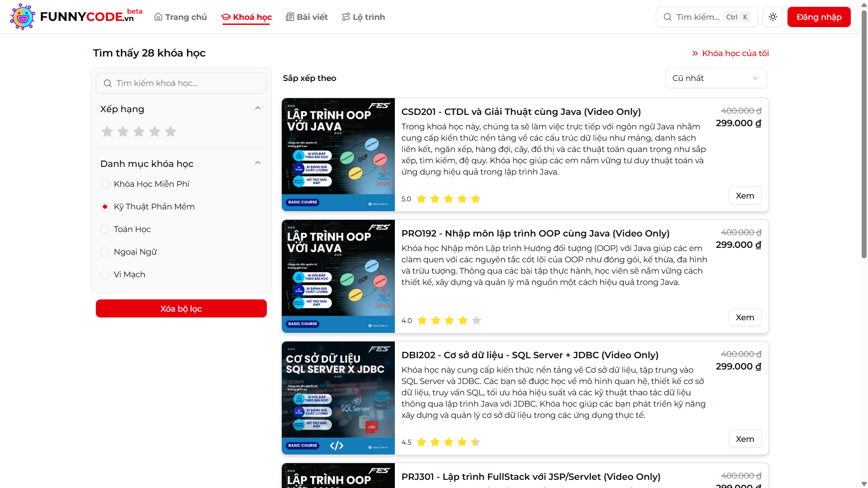Click the 299.000 đ price of CSD201
The height and width of the screenshot is (488, 868).
(739, 123)
